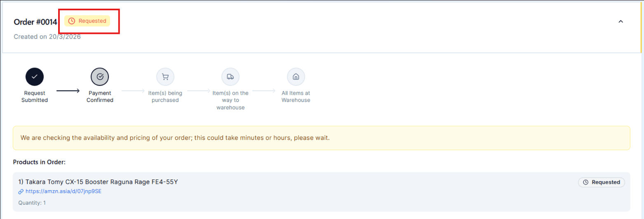
Task: Click the Requested status badge on product row
Action: pyautogui.click(x=602, y=182)
